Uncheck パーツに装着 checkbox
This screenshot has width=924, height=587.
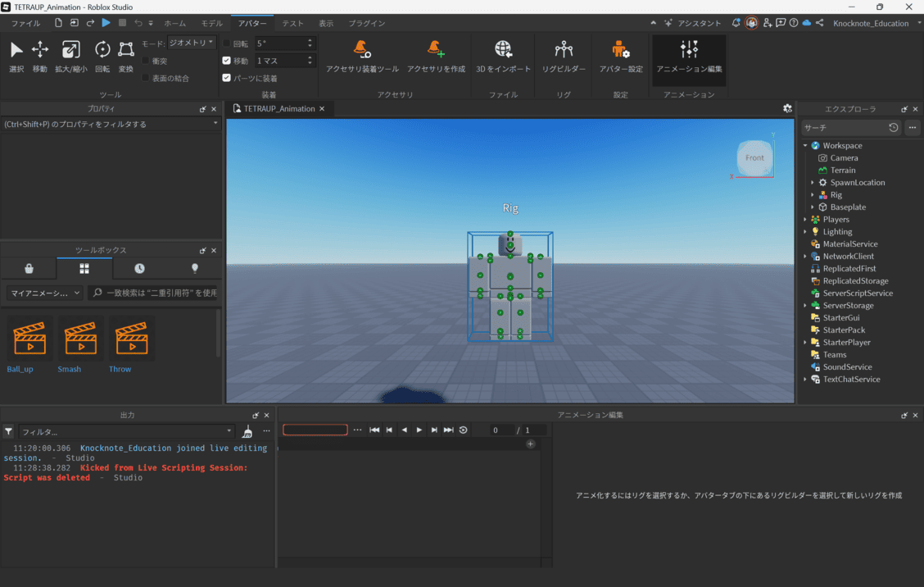click(227, 78)
